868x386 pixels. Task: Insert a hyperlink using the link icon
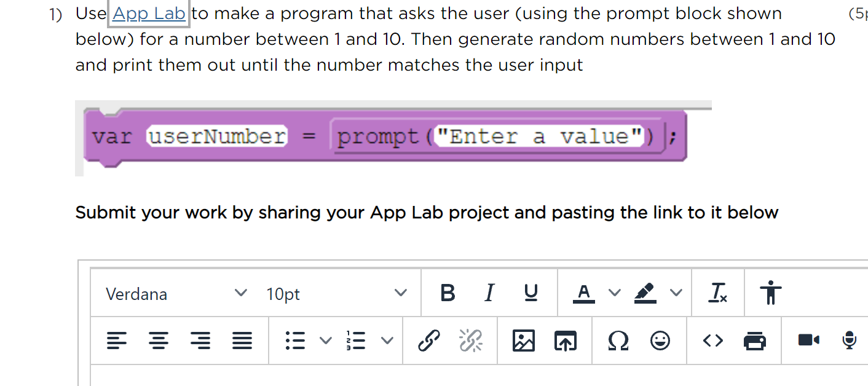tap(429, 340)
